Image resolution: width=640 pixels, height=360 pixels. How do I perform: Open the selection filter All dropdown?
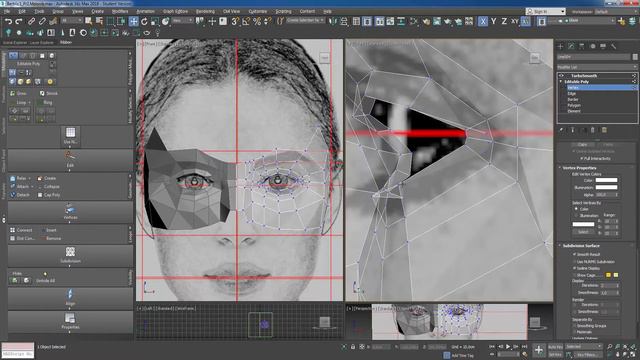click(72, 20)
